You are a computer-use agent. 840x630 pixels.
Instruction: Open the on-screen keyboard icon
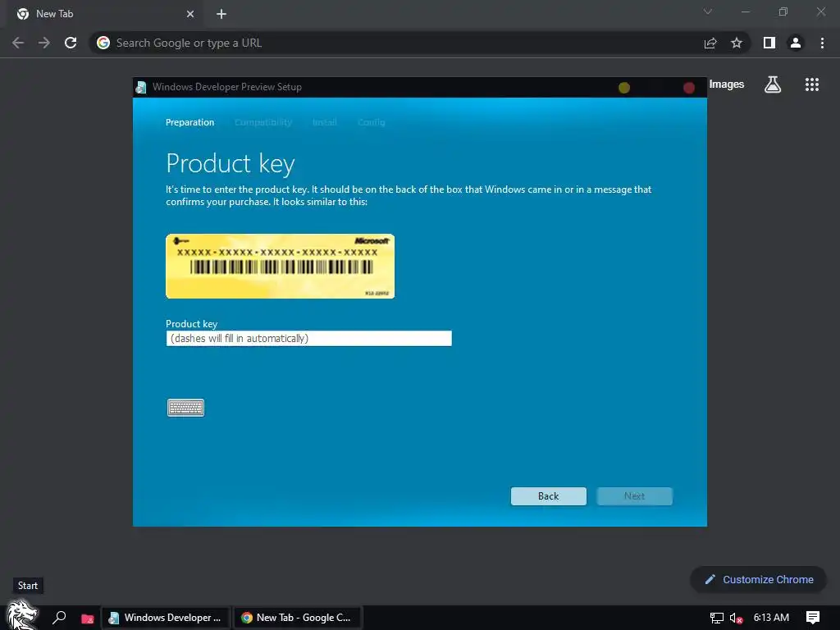tap(185, 408)
